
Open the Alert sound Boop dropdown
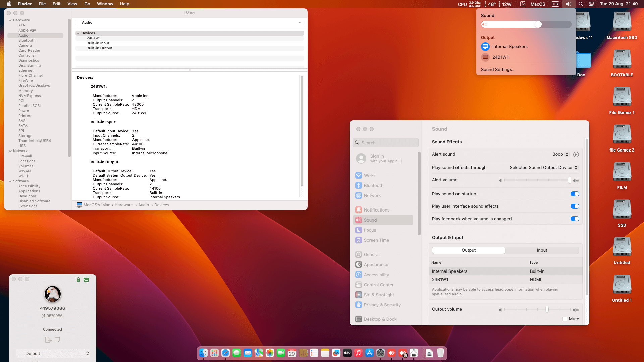click(x=560, y=154)
